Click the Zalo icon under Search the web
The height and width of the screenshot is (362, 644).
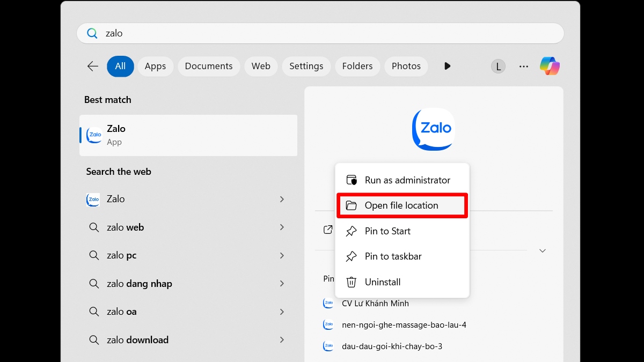click(93, 200)
